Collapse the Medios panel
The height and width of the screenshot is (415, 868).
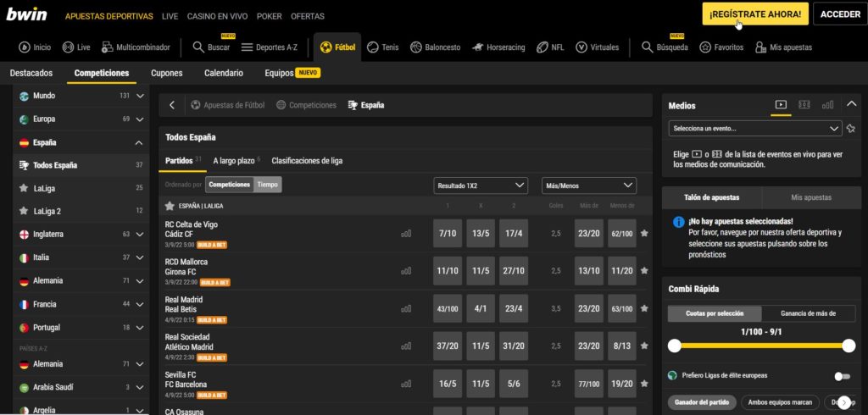point(852,103)
